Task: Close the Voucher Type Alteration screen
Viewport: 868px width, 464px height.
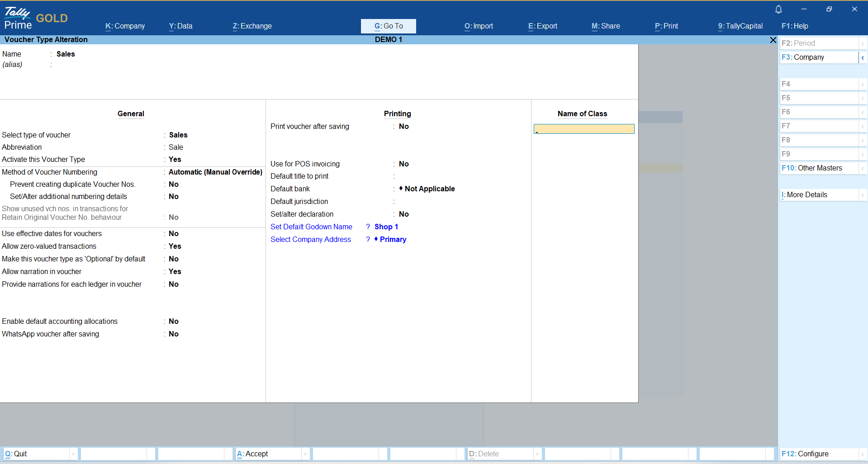Action: 773,40
